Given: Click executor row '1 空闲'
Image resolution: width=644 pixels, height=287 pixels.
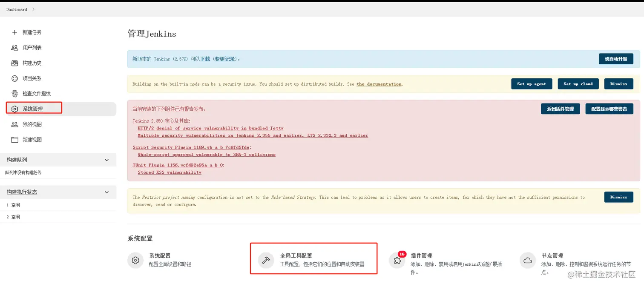Looking at the screenshot, I should [x=58, y=205].
